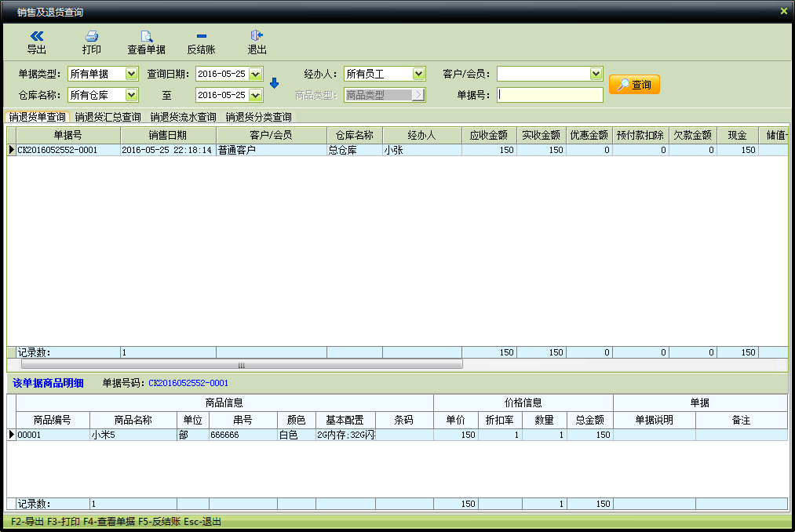Click the 导出 export icon

(x=36, y=36)
